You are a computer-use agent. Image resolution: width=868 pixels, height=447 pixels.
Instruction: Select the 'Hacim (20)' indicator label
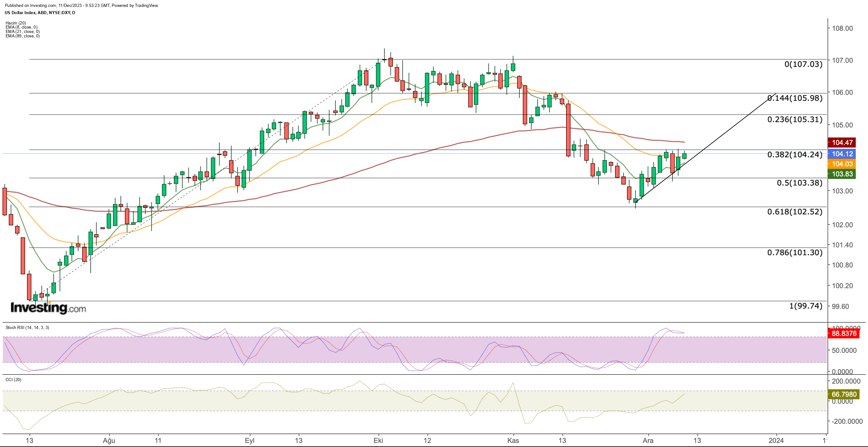[15, 23]
